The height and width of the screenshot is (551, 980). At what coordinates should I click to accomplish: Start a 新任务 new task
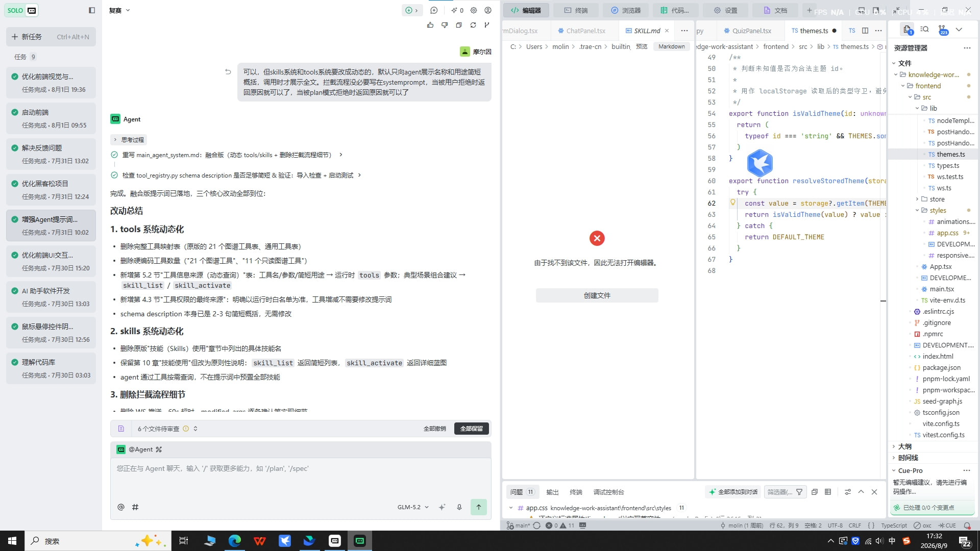51,37
